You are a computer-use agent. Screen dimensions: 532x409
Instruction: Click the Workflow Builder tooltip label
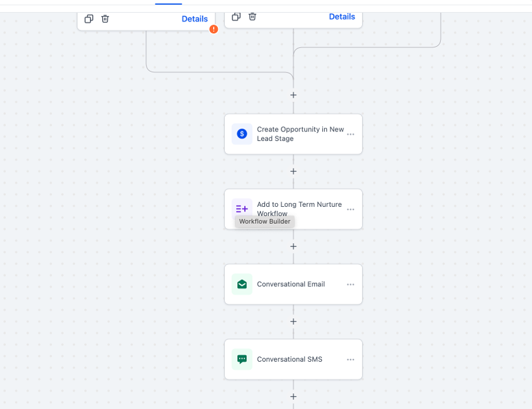(x=265, y=221)
